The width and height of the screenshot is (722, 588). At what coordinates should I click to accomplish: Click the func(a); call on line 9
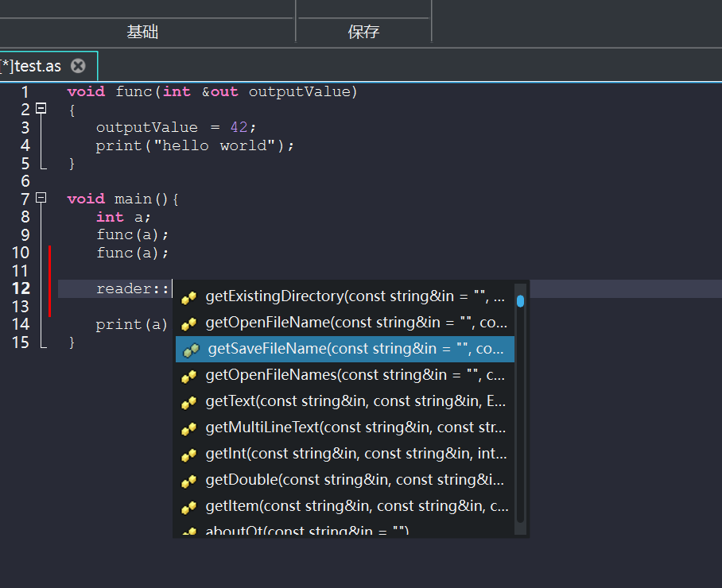pyautogui.click(x=132, y=235)
